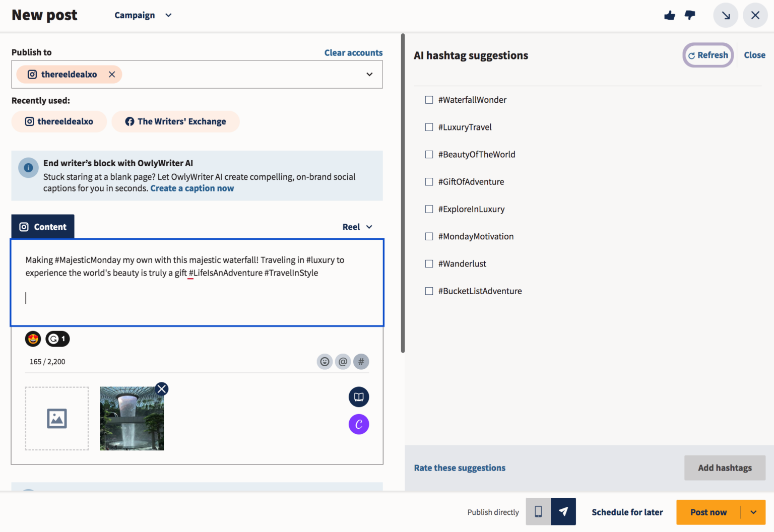The image size is (774, 532).
Task: Check the #WaterfallWonder hashtag
Action: [x=429, y=100]
